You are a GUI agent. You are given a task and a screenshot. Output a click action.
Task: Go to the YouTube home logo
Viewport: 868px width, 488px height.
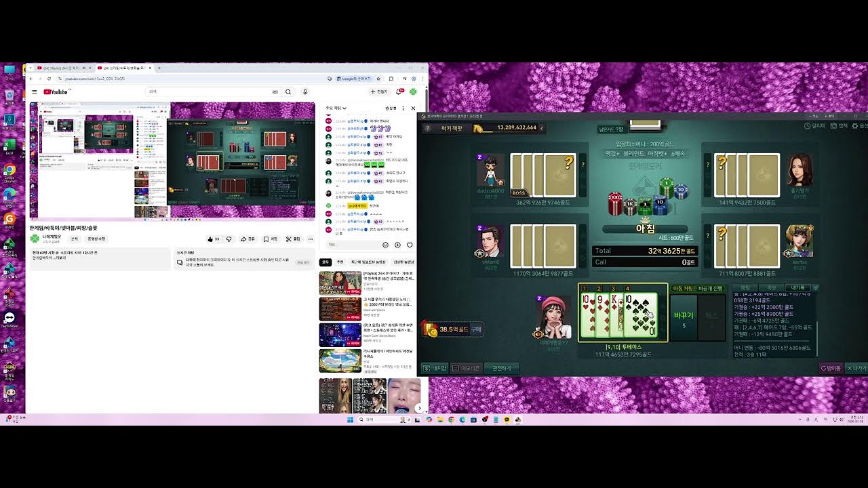point(56,91)
